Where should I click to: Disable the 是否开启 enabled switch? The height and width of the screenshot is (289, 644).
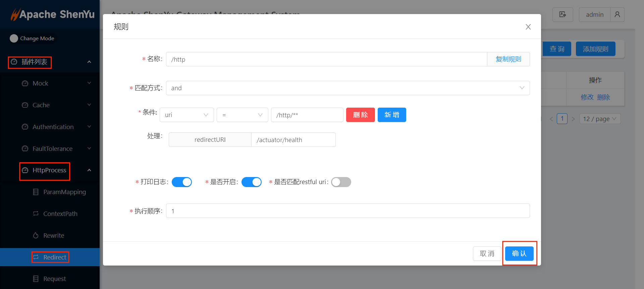coord(251,182)
